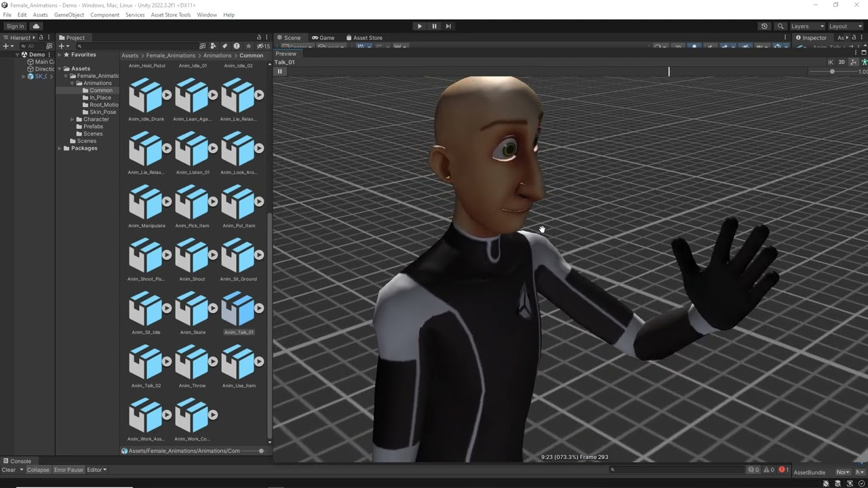868x488 pixels.
Task: Select the Inspector tab
Action: (x=812, y=38)
